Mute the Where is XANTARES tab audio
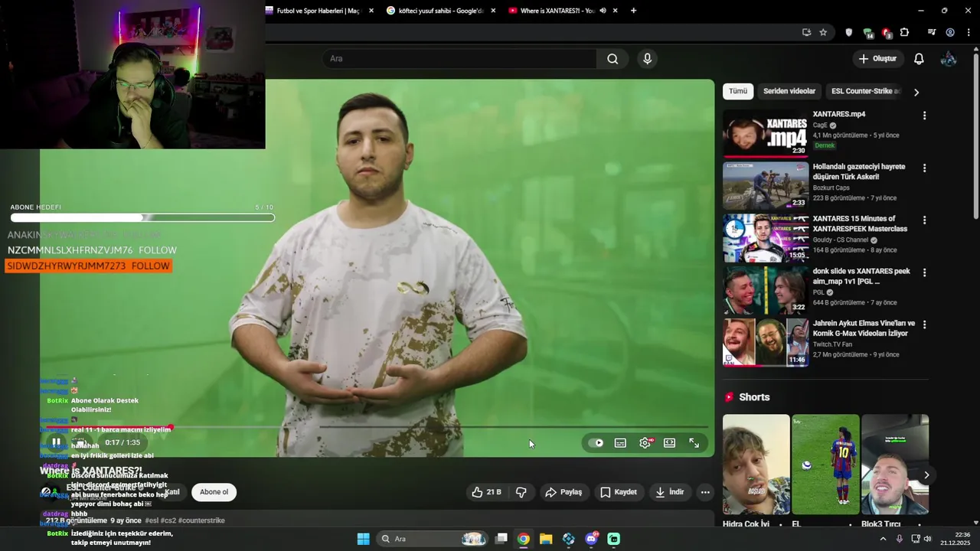The image size is (980, 551). 603,11
